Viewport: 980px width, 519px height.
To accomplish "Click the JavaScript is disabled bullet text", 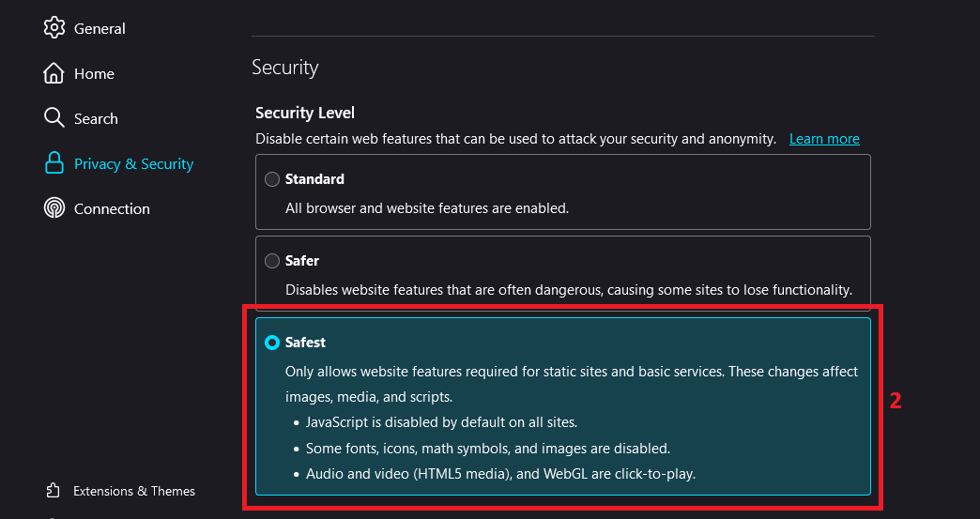I will (441, 422).
